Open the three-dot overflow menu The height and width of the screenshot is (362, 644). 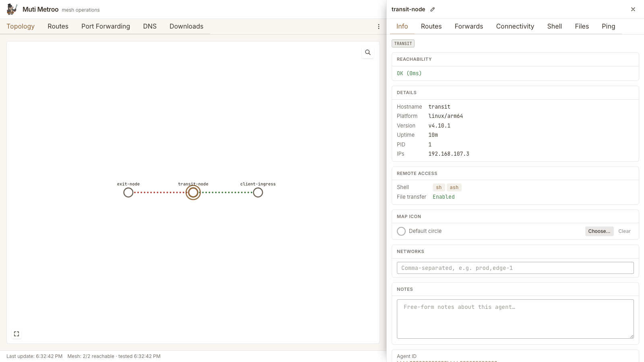(379, 27)
